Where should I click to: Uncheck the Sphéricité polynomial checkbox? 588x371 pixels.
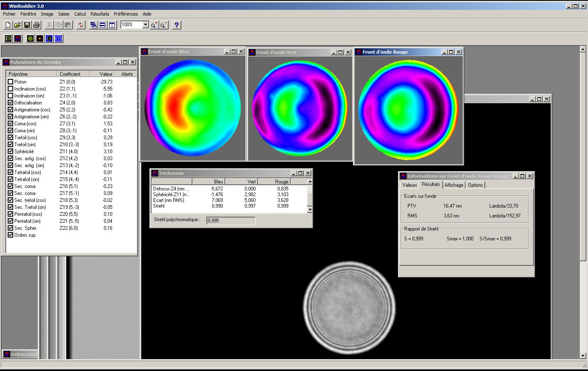click(x=11, y=152)
